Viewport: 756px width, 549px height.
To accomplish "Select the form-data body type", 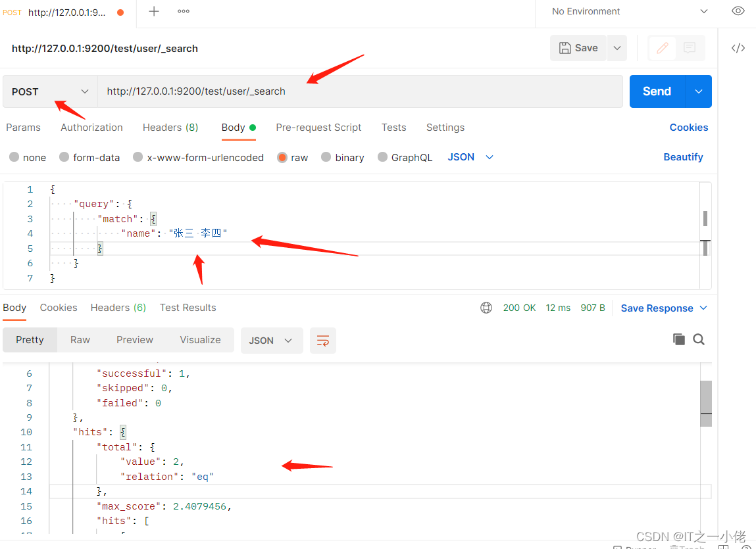I will click(x=89, y=157).
